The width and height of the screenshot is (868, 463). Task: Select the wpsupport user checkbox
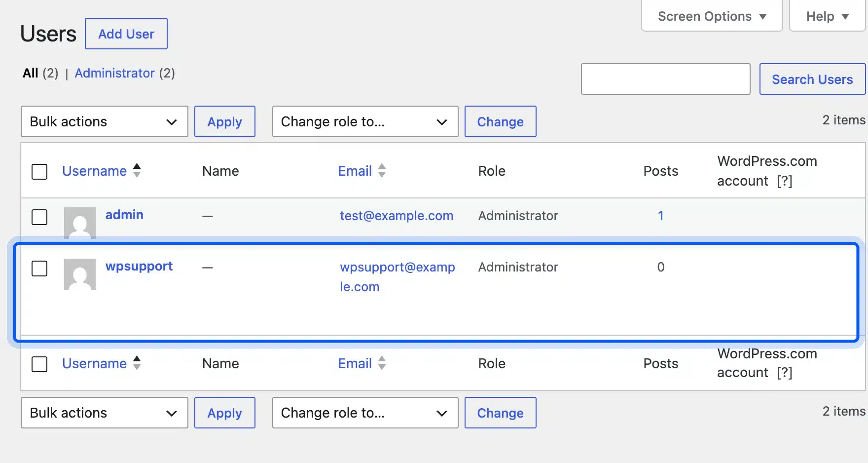39,269
